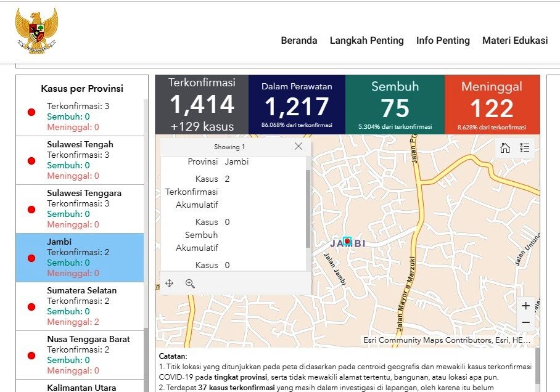Close the Jambi popup window
This screenshot has height=392, width=560.
pyautogui.click(x=299, y=147)
